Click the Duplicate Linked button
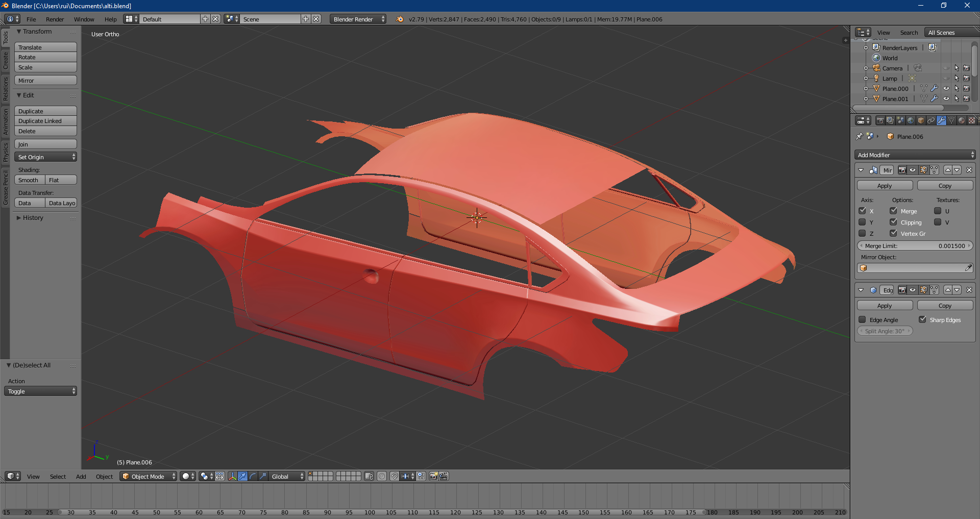 (45, 121)
